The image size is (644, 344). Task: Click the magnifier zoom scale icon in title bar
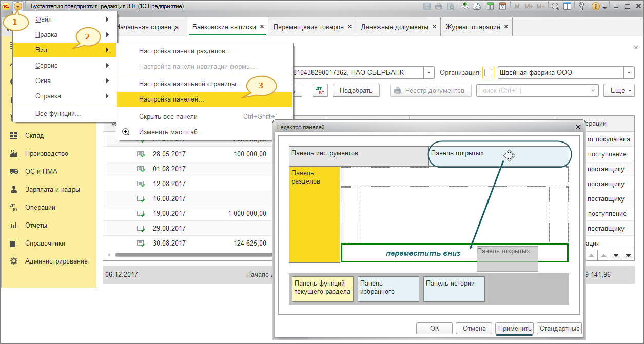click(555, 6)
